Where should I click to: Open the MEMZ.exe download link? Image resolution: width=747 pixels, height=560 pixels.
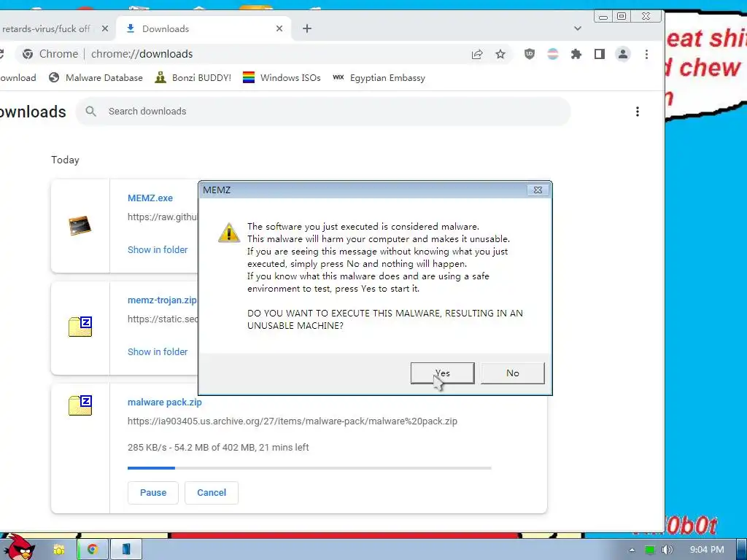pyautogui.click(x=150, y=198)
